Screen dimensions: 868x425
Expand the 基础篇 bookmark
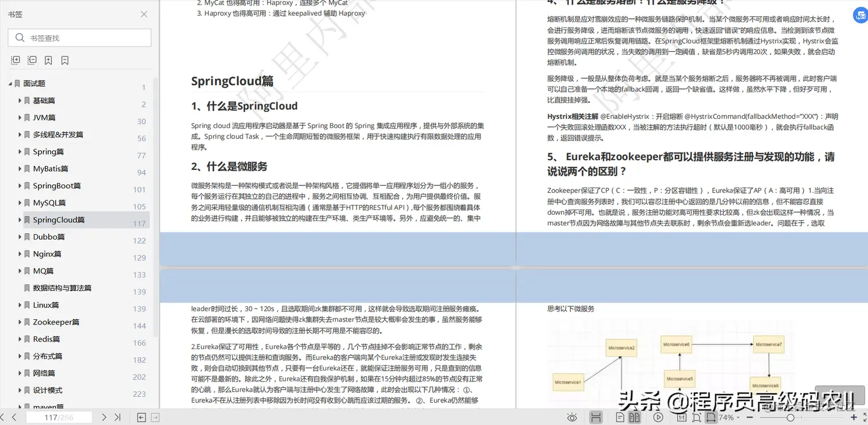20,101
